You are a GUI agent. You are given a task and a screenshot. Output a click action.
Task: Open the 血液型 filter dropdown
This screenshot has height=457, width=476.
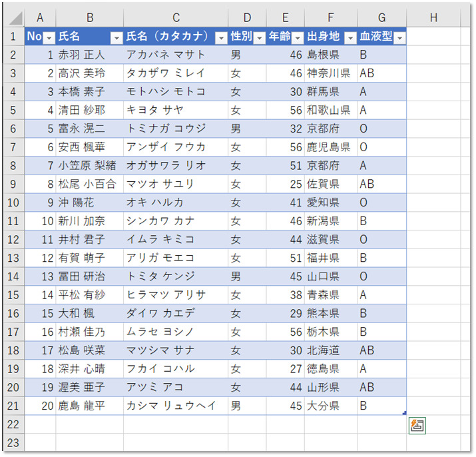(400, 38)
